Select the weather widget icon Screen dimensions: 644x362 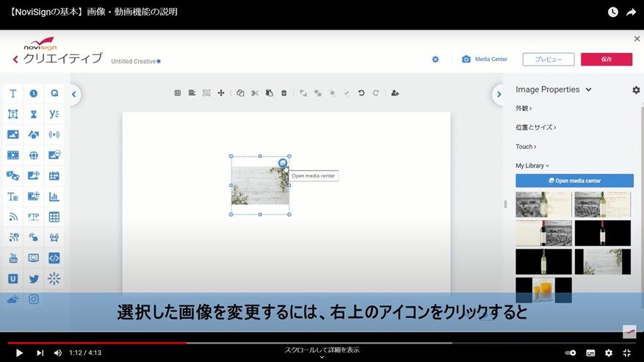[12, 299]
